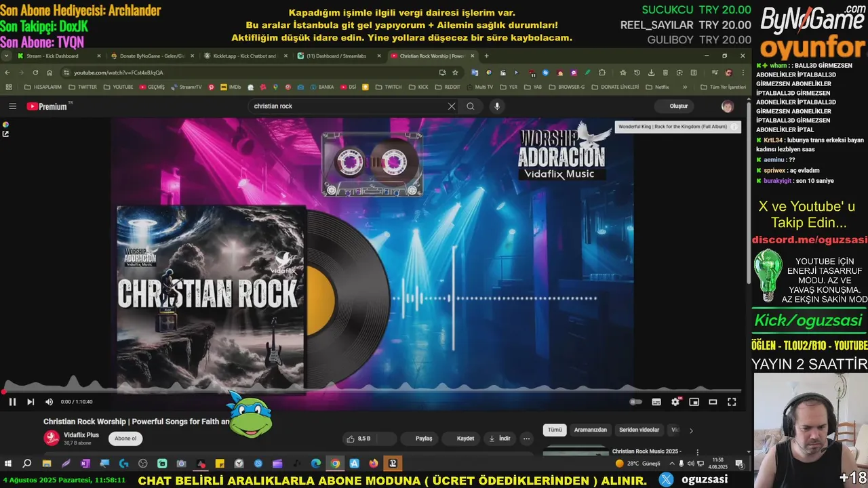Screen dimensions: 868x488
Task: Open the suggested Christian Rock Music 2025 video
Action: click(x=646, y=451)
